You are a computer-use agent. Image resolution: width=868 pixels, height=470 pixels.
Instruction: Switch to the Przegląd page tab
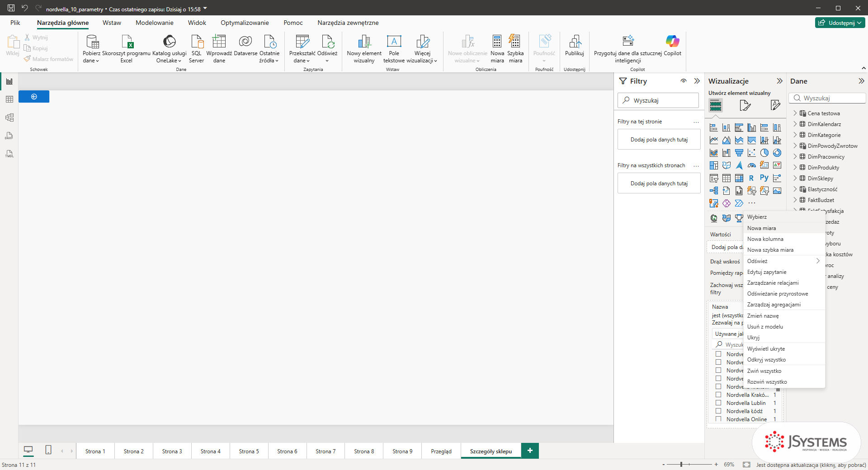point(441,451)
